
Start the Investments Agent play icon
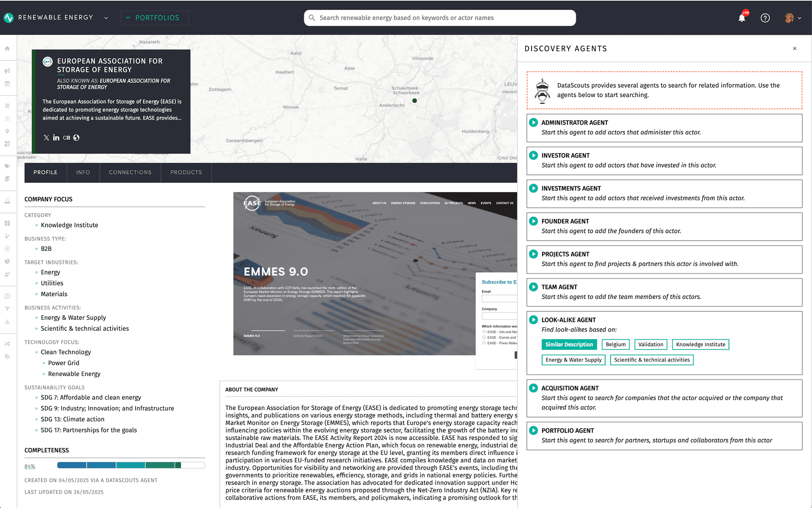point(533,188)
